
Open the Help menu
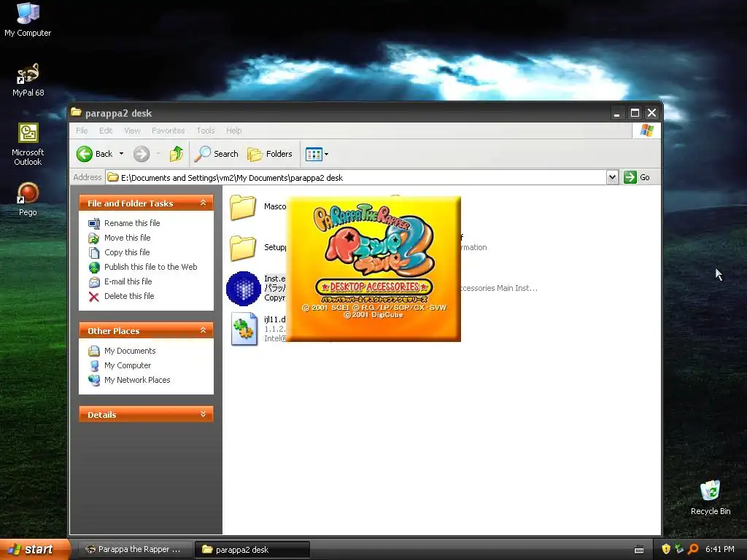(233, 131)
